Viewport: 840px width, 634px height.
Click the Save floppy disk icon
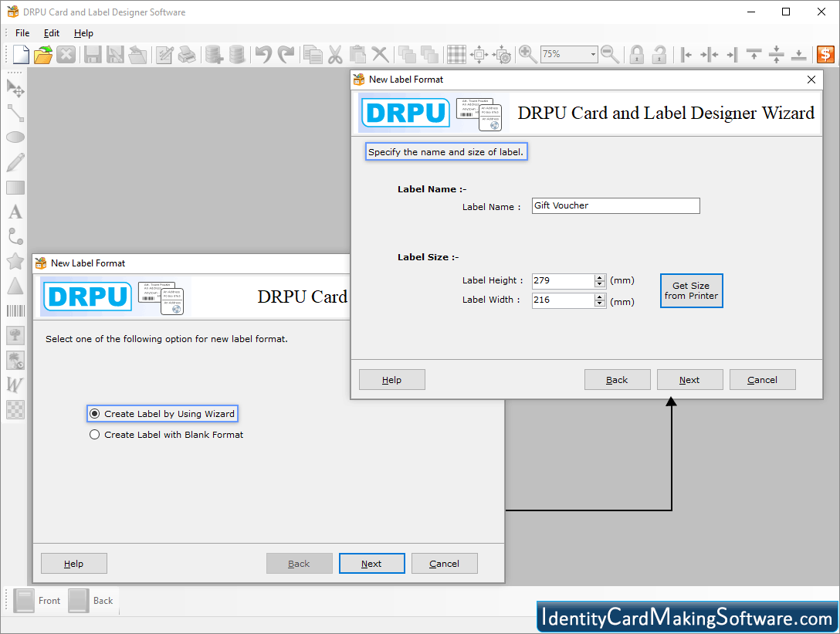click(x=93, y=54)
